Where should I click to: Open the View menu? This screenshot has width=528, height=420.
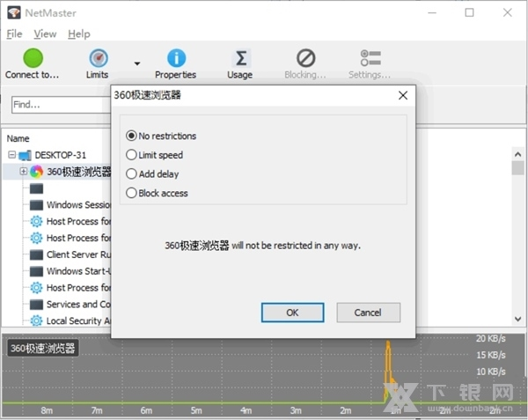pos(45,34)
